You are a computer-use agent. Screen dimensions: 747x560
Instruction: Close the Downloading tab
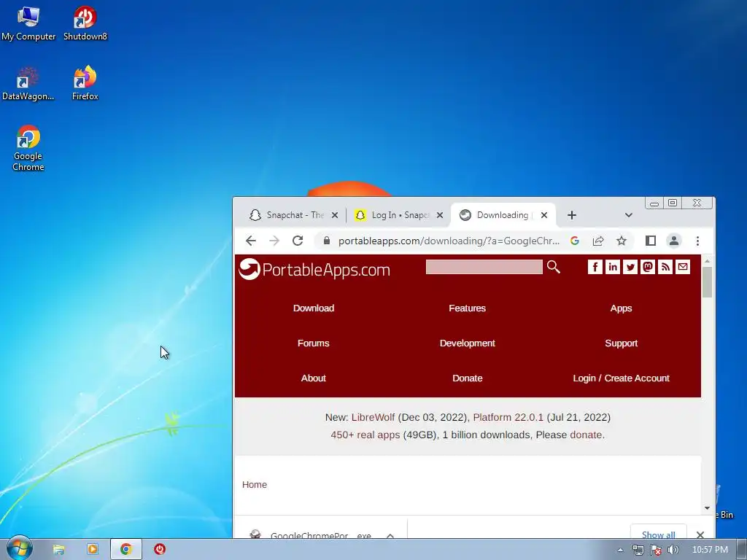coord(544,215)
